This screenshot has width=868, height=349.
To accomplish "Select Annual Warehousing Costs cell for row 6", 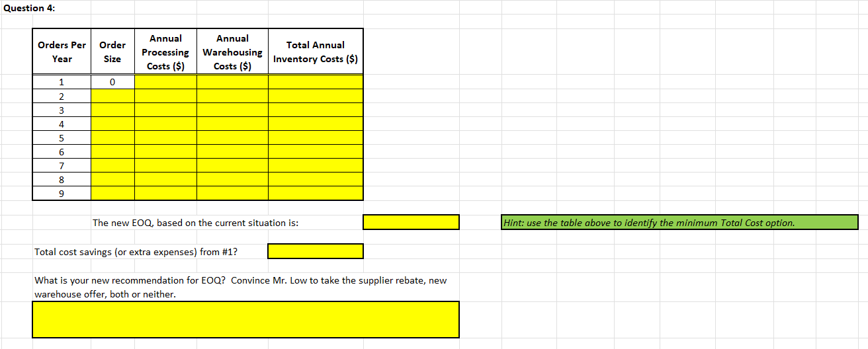I will pyautogui.click(x=232, y=151).
